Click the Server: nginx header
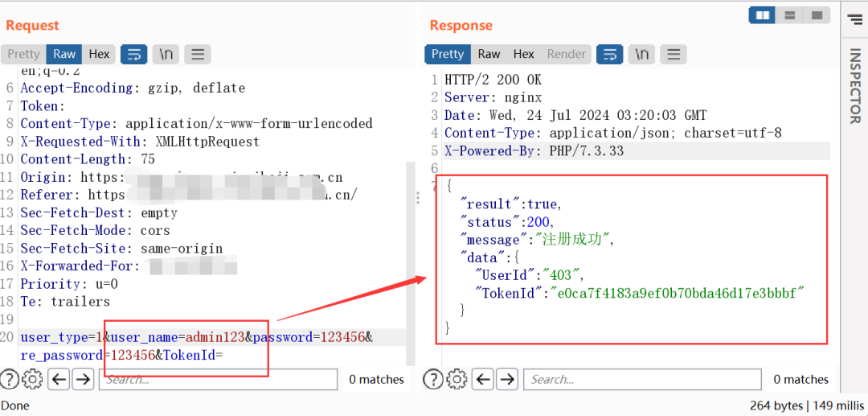This screenshot has width=868, height=416. click(x=493, y=97)
